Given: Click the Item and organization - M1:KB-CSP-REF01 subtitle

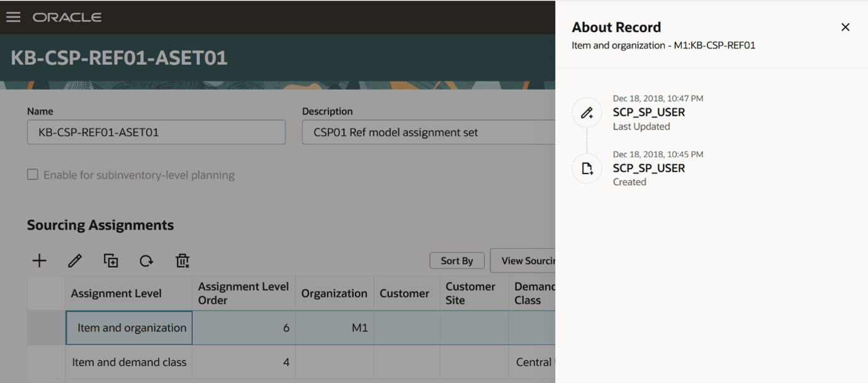Looking at the screenshot, I should (663, 45).
